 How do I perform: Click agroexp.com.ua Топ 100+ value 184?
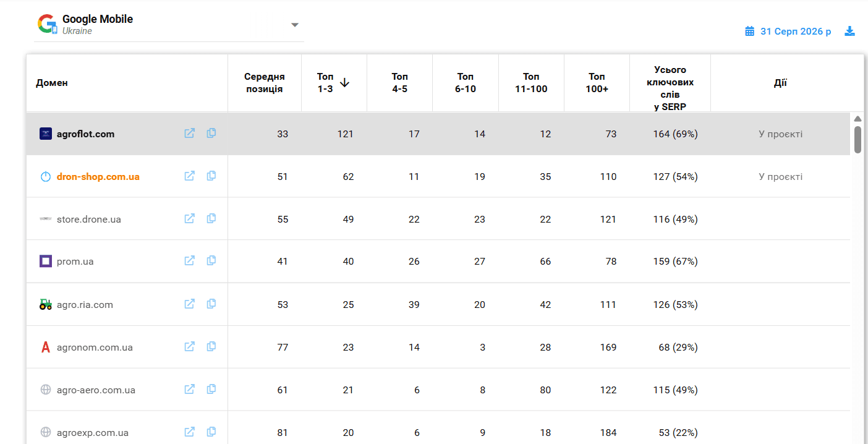coord(608,432)
